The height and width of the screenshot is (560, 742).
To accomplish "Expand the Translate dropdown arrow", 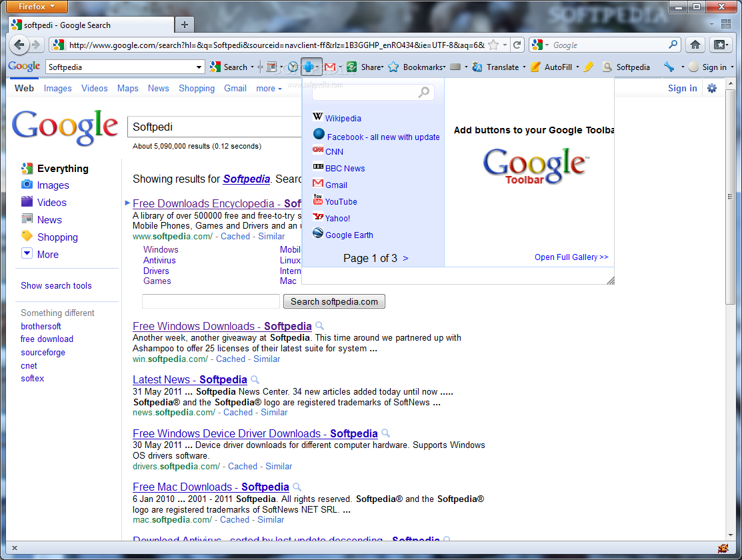I will coord(524,67).
